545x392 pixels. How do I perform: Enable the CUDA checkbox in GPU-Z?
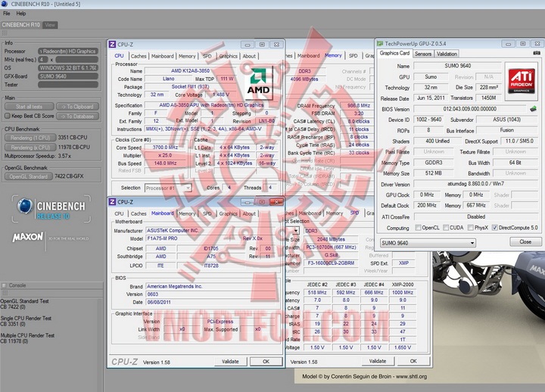click(x=446, y=228)
